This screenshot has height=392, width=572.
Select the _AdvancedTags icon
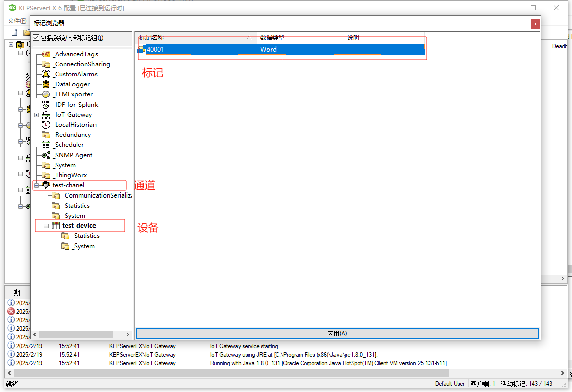pos(46,54)
